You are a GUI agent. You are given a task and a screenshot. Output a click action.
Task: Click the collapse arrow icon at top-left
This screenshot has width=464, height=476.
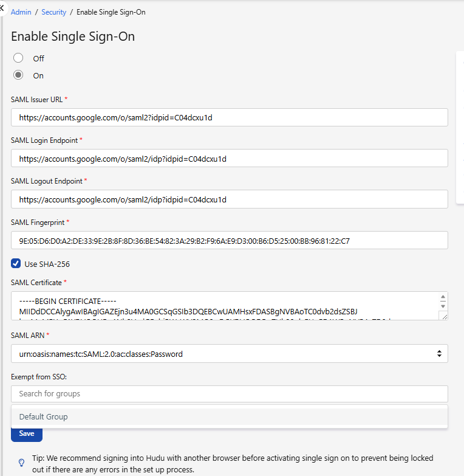point(2,8)
